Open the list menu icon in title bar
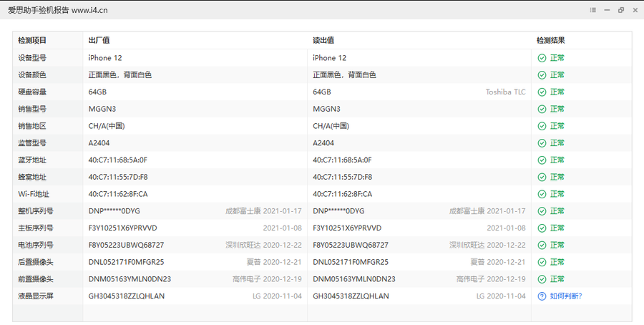Screen dimensions: 644x325 point(592,10)
